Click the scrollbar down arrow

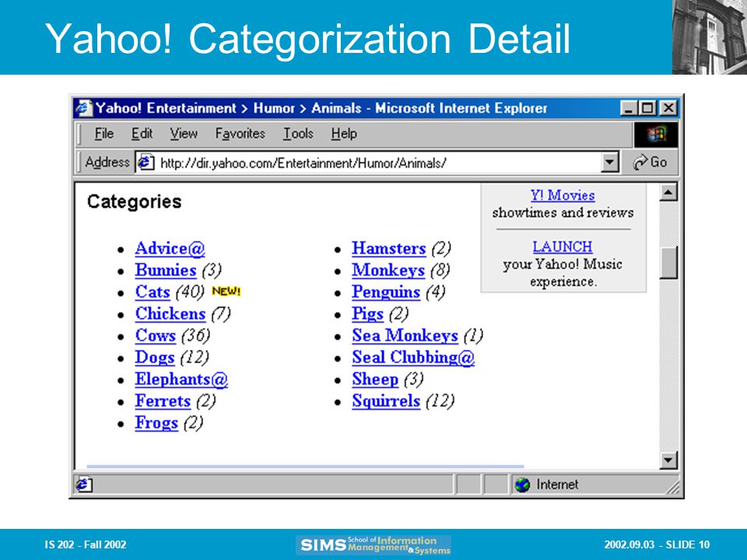click(x=668, y=460)
